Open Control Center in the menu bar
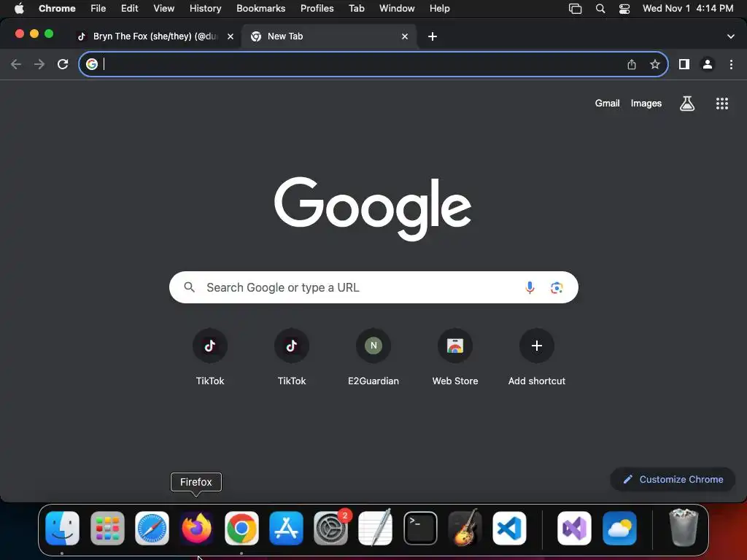 [x=624, y=9]
